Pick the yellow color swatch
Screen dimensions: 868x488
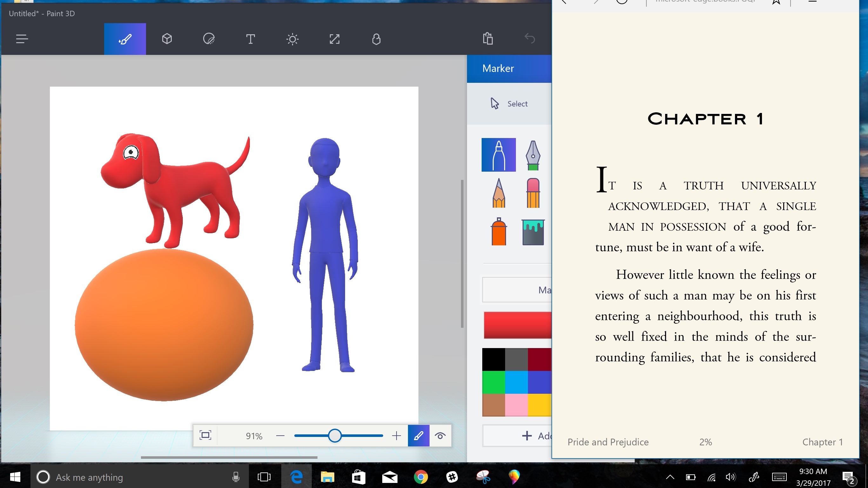tap(539, 405)
